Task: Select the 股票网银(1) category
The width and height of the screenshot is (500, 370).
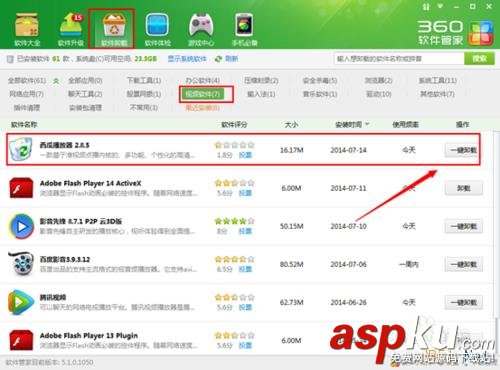Action: pos(144,94)
